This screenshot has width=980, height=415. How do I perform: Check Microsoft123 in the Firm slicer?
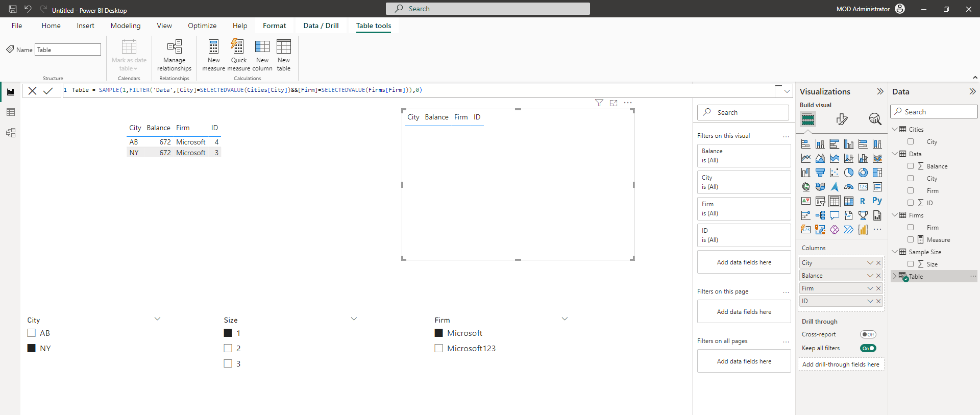(439, 348)
